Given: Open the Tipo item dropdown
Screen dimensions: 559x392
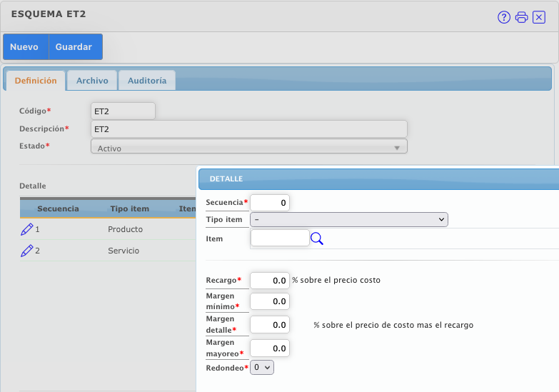Looking at the screenshot, I should (349, 220).
